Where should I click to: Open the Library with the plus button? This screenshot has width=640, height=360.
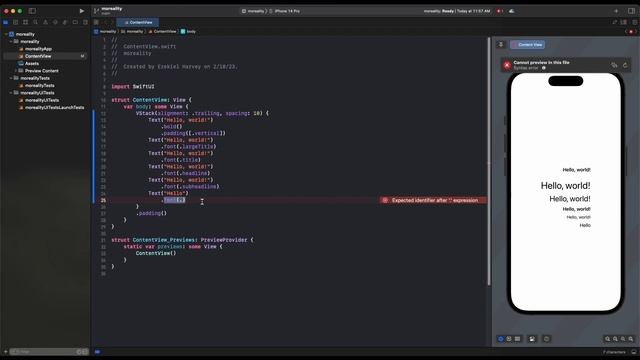(x=616, y=11)
